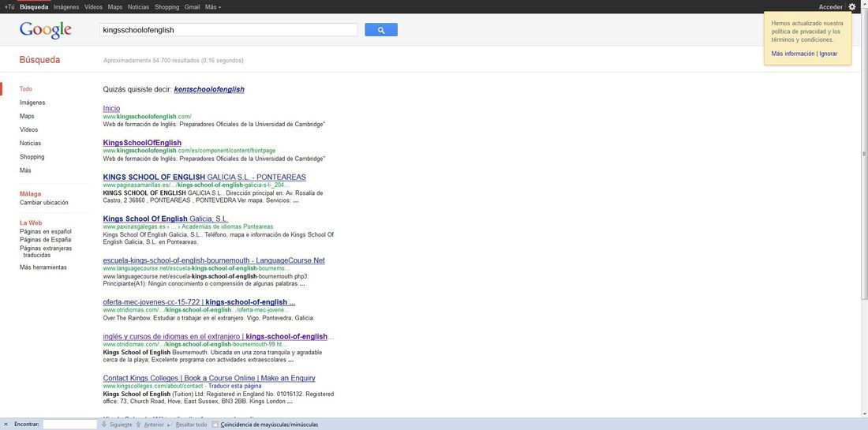Toggle Coincidencia de mayúsculas/minúsculas checkbox
This screenshot has width=868, height=430.
(215, 424)
